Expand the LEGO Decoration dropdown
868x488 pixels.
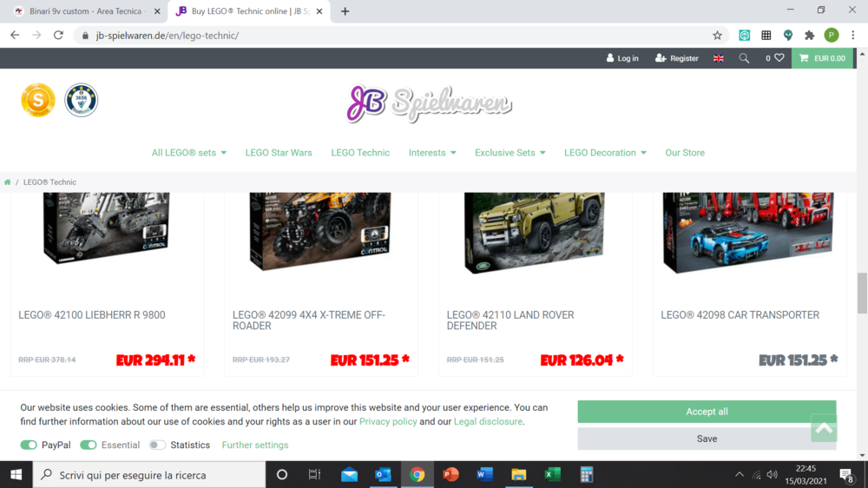point(605,153)
